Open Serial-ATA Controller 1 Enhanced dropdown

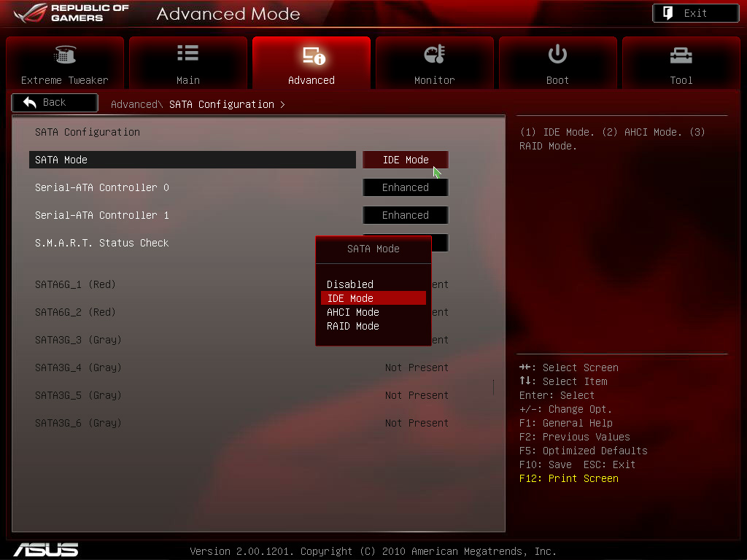coord(406,215)
